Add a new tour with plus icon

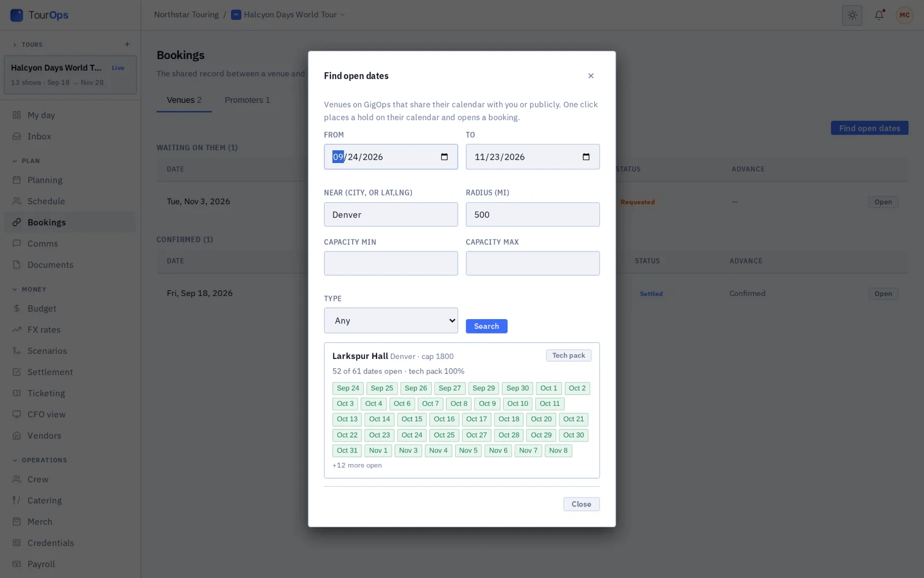(127, 45)
